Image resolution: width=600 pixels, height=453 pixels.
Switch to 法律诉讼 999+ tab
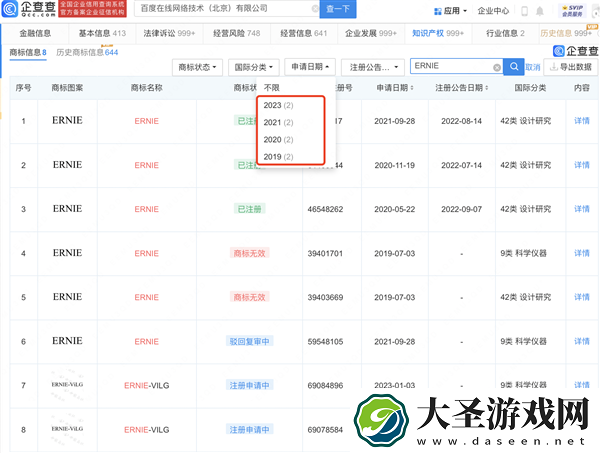click(x=169, y=33)
